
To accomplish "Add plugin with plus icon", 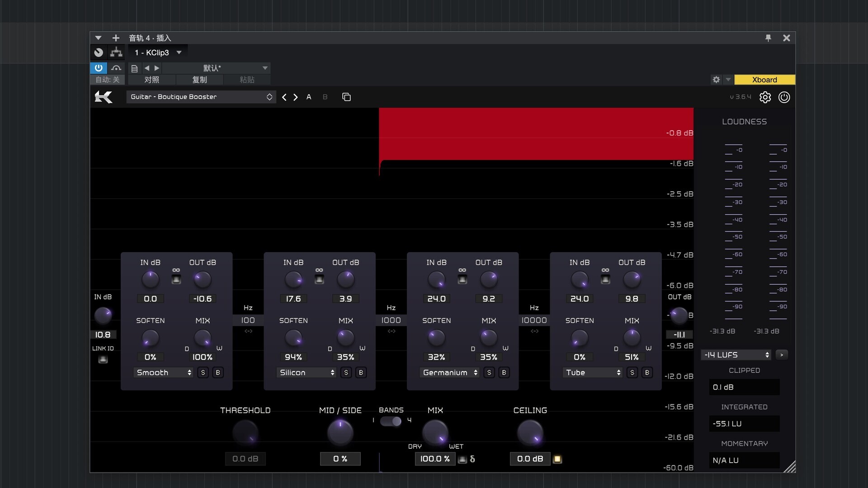I will (116, 38).
